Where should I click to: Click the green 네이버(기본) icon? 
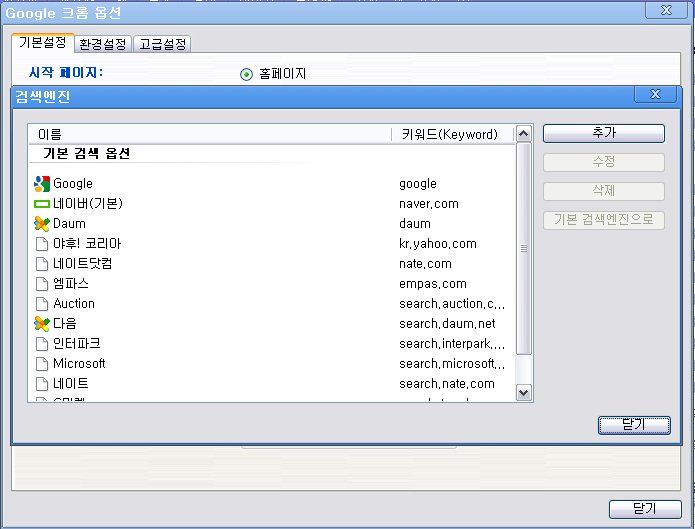(42, 204)
